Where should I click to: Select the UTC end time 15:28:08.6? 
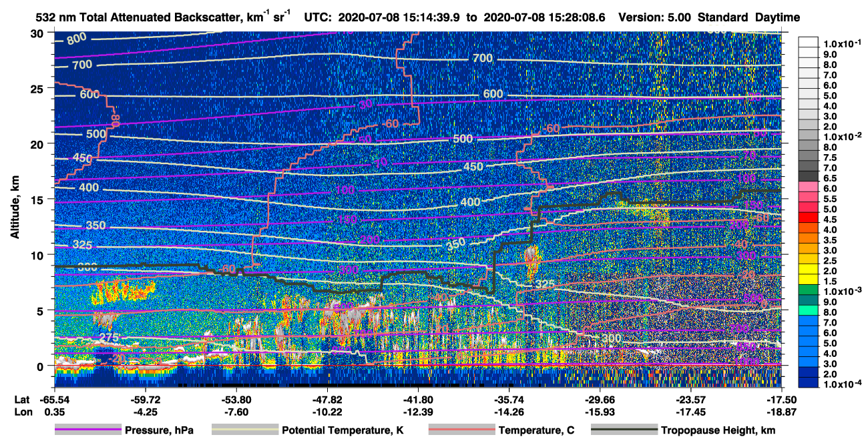(x=578, y=17)
